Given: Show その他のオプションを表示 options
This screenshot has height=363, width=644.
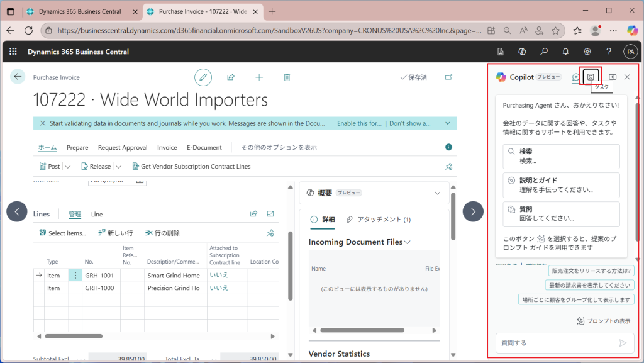Looking at the screenshot, I should point(279,147).
